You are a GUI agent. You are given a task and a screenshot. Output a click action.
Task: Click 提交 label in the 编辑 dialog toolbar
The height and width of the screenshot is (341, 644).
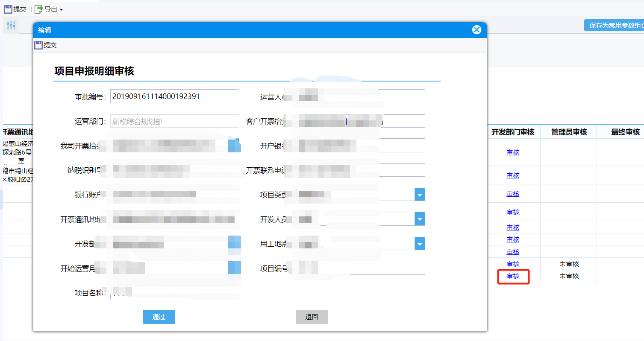pos(50,45)
